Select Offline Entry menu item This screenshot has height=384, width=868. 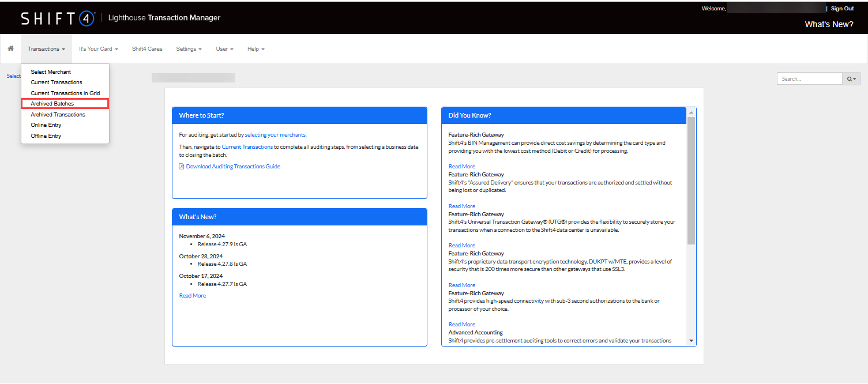click(46, 136)
